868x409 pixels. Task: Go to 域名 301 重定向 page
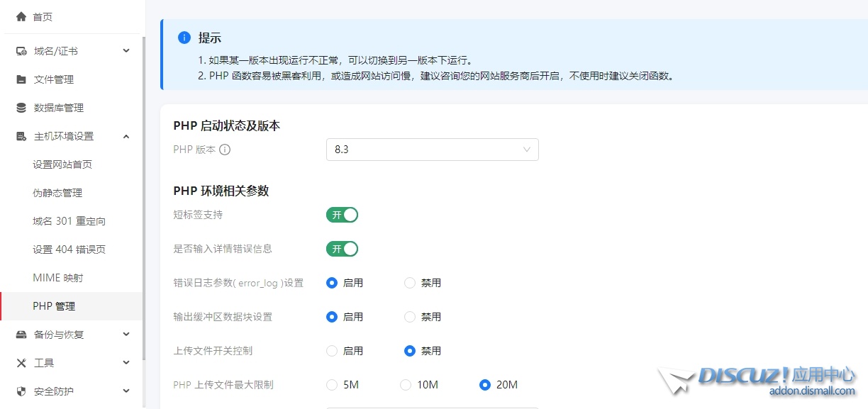[x=69, y=221]
